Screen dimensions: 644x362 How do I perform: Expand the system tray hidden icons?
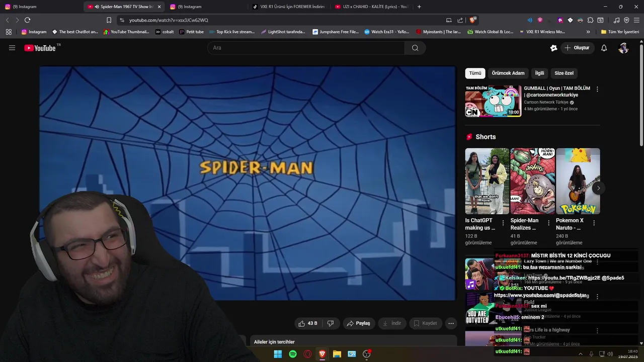point(580,354)
